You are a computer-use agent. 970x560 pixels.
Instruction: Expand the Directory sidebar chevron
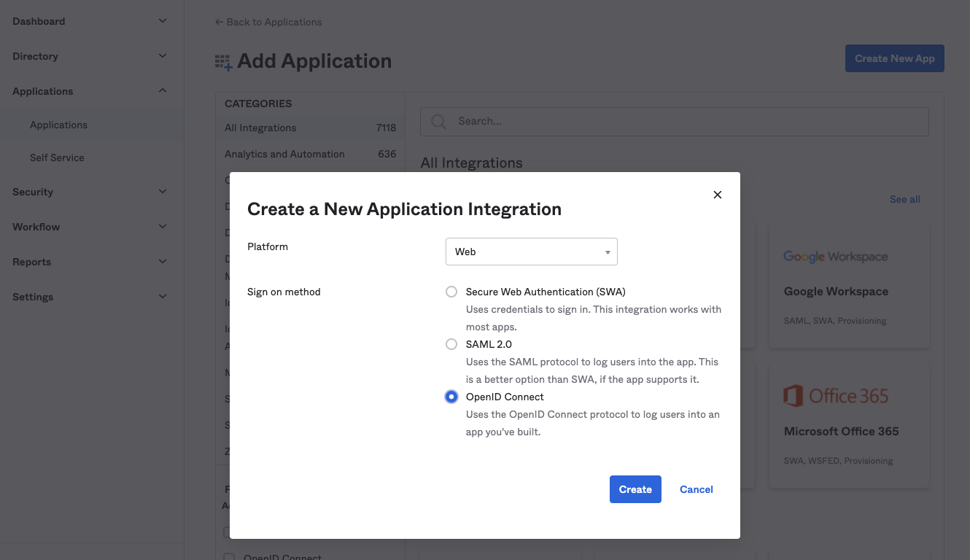click(x=163, y=56)
